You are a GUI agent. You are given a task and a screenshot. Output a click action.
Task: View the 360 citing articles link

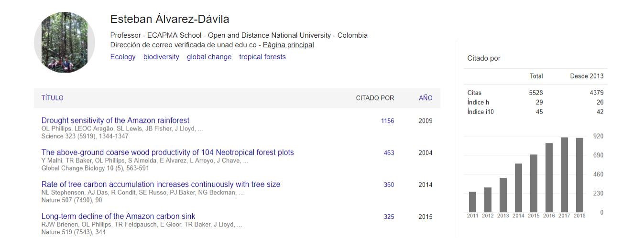tap(389, 185)
